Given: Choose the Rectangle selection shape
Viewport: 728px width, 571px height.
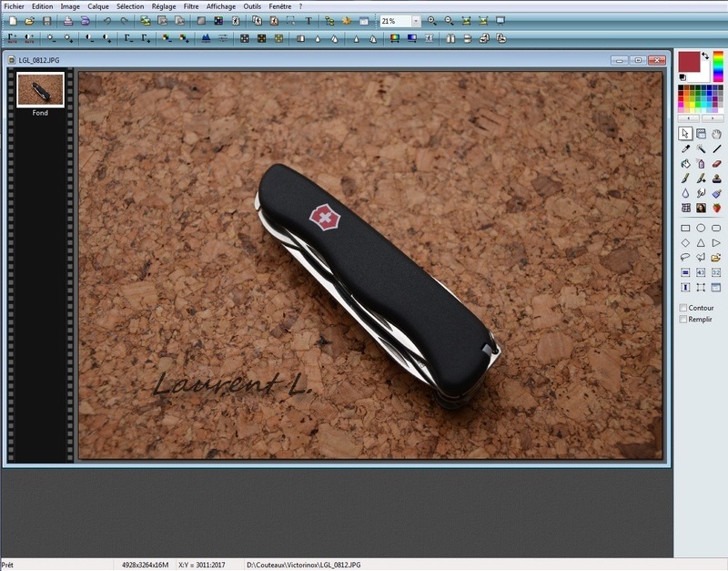Looking at the screenshot, I should click(685, 228).
